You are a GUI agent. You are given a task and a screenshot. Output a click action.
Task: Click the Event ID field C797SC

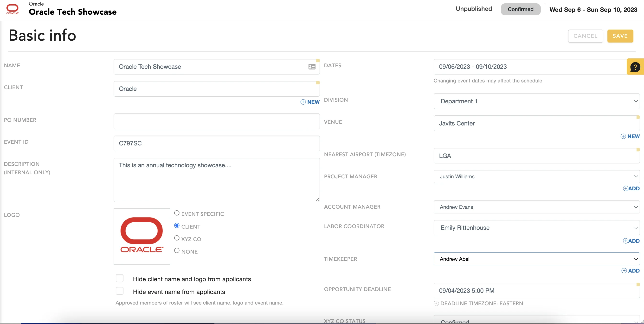tap(217, 143)
